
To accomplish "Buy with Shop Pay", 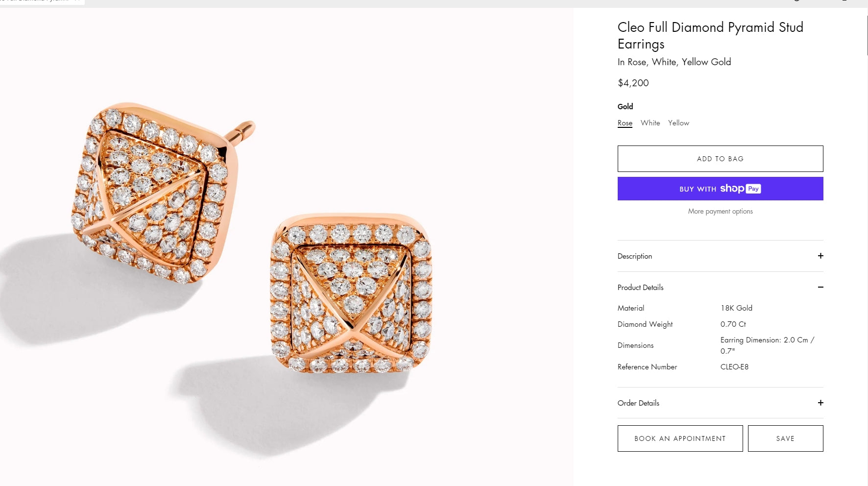I will click(720, 189).
